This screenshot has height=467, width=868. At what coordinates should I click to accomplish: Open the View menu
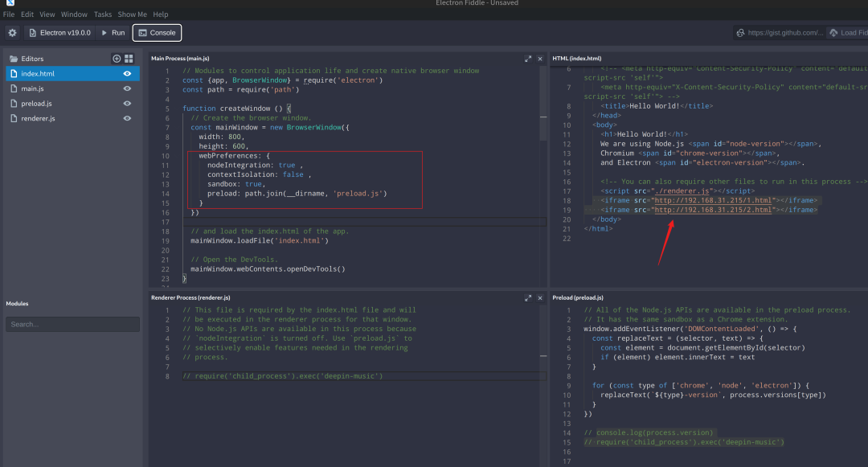pos(47,14)
